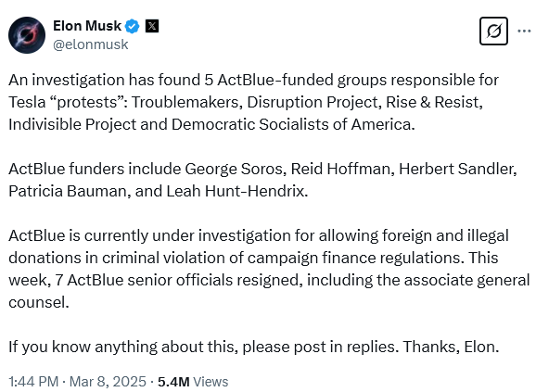
Task: Open the Grok explain-post icon
Action: click(x=493, y=32)
